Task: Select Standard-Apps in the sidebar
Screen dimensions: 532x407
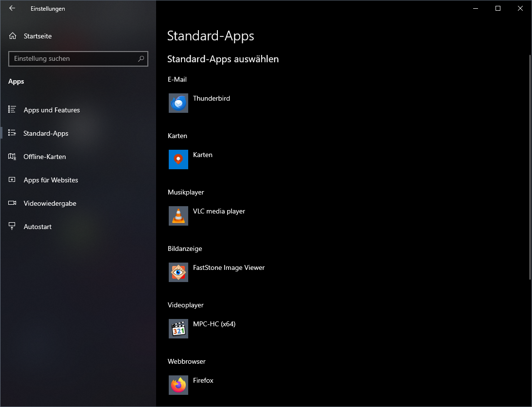Action: [78, 133]
